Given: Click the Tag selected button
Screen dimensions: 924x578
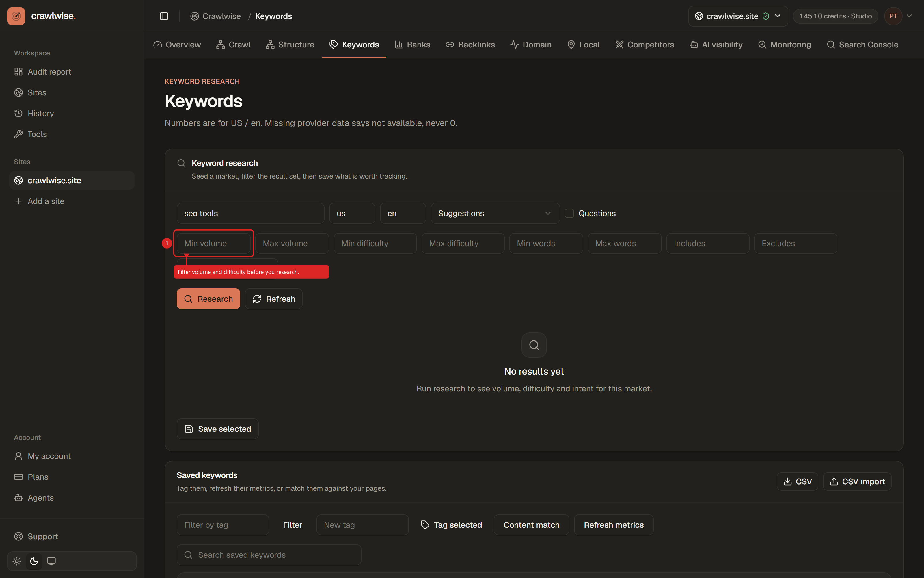Looking at the screenshot, I should point(451,525).
